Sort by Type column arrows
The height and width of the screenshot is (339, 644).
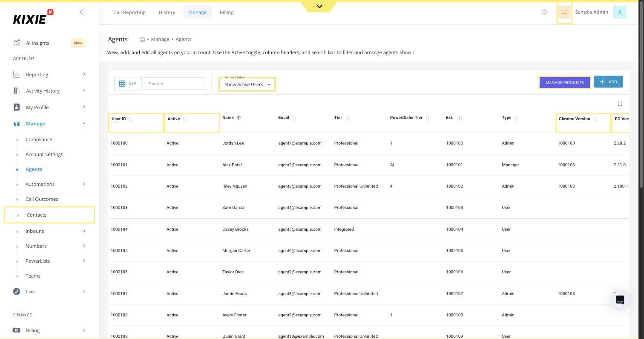click(517, 118)
